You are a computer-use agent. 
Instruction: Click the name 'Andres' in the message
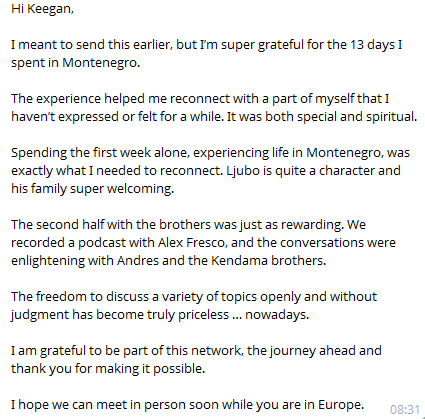tap(138, 260)
